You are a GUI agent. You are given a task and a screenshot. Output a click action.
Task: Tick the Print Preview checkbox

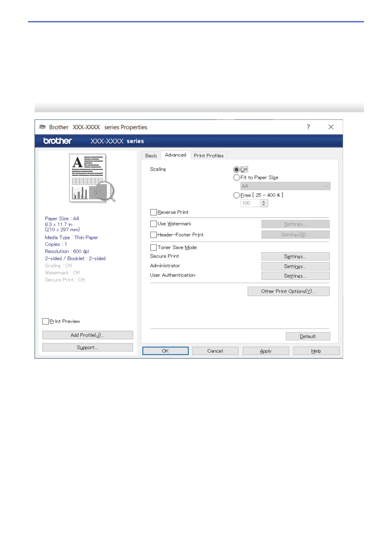pyautogui.click(x=46, y=321)
